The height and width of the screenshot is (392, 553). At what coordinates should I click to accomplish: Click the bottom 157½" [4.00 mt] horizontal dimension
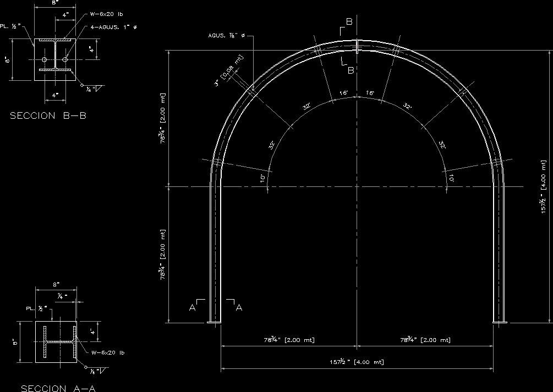tap(357, 362)
